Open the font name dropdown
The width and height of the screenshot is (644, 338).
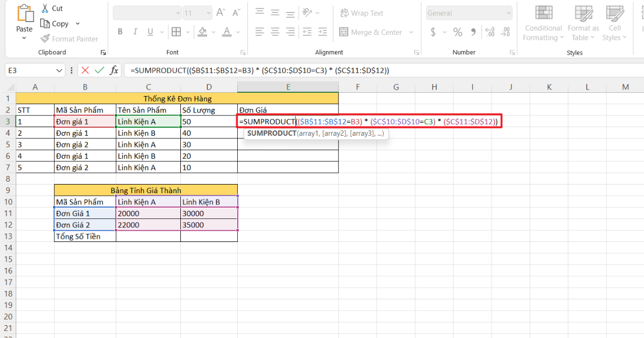pos(178,13)
